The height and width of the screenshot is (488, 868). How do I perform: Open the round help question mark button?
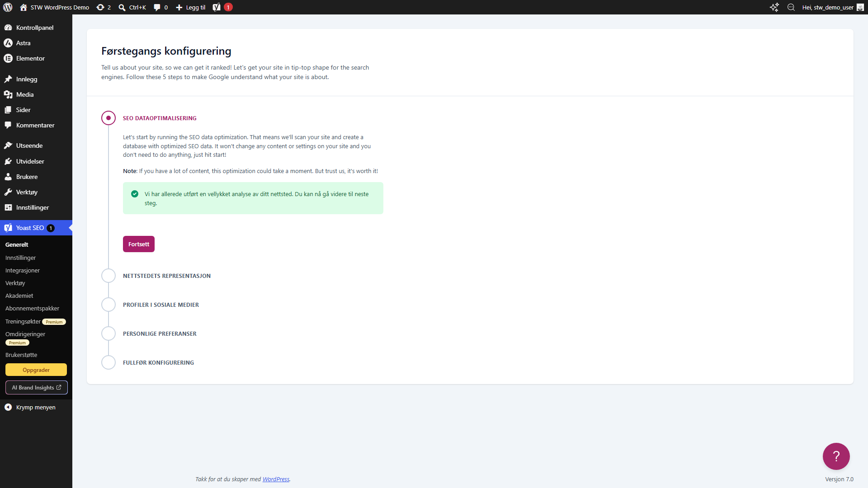point(836,456)
